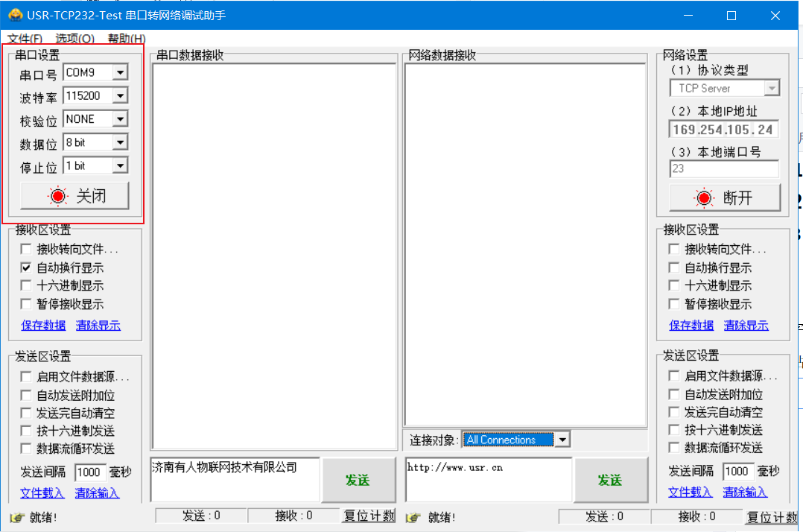Expand the COM9 serial port dropdown

(x=120, y=72)
